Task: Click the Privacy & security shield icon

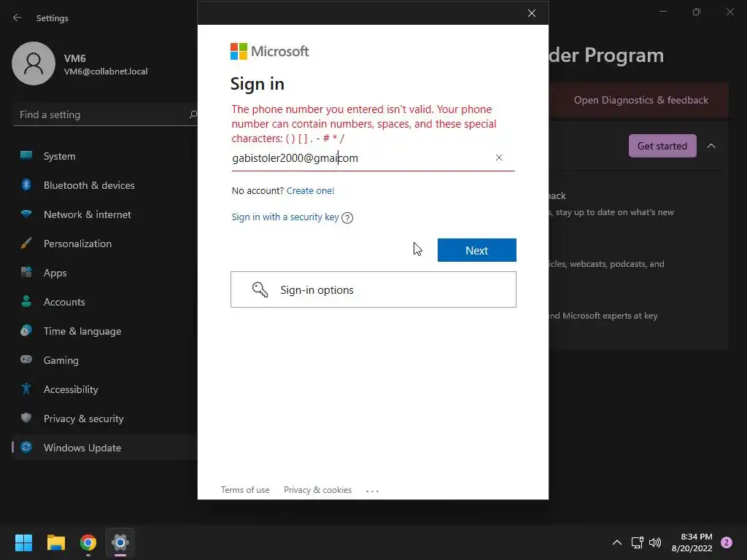Action: click(26, 418)
